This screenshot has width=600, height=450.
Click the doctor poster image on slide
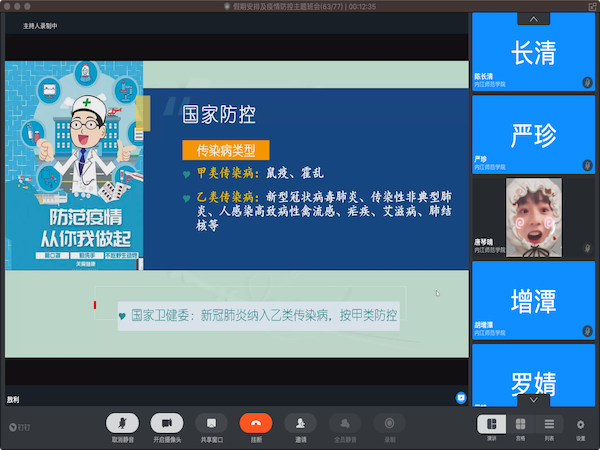pyautogui.click(x=74, y=165)
